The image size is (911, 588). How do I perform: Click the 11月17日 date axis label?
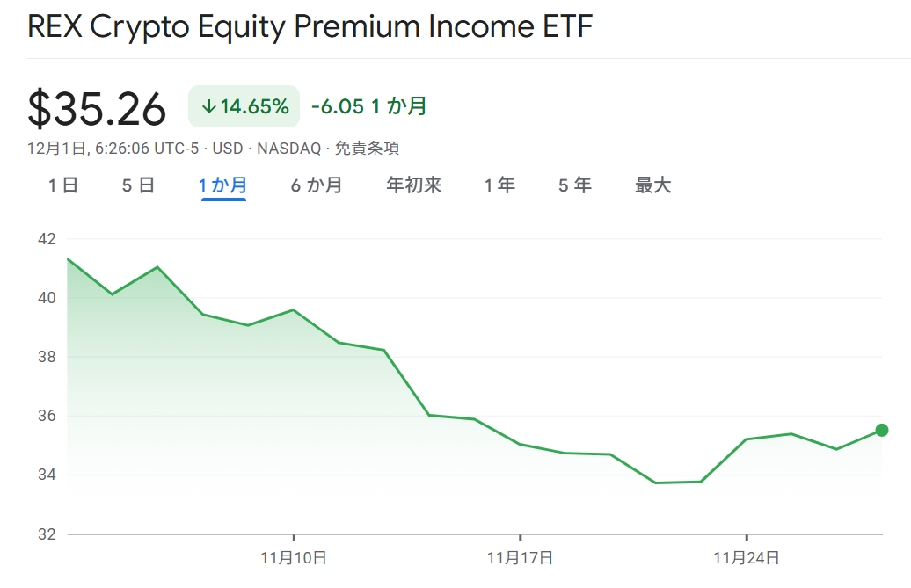tap(520, 557)
